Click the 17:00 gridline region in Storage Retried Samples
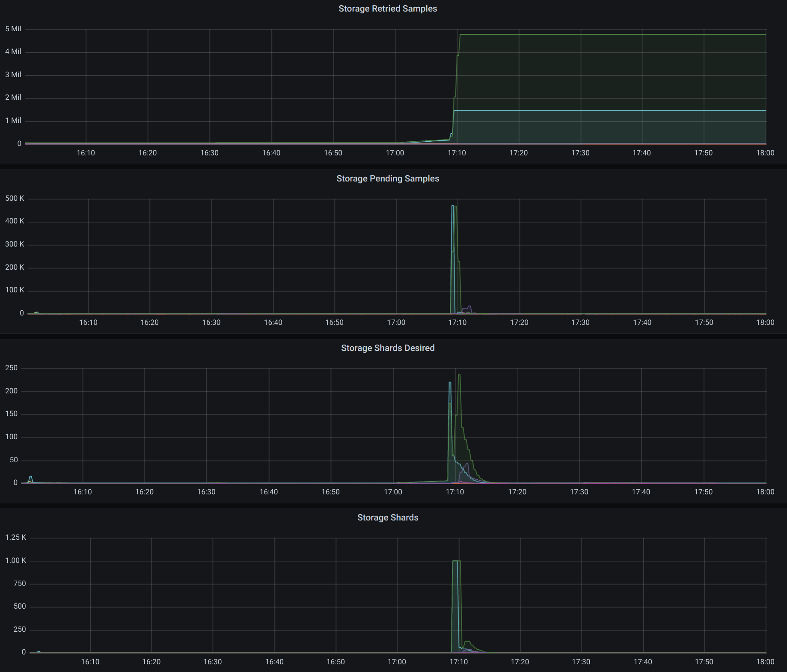The height and width of the screenshot is (672, 787). click(x=396, y=86)
